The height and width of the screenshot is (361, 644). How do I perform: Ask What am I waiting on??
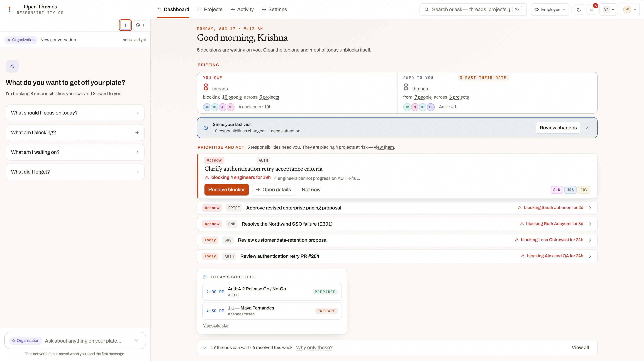pyautogui.click(x=75, y=152)
